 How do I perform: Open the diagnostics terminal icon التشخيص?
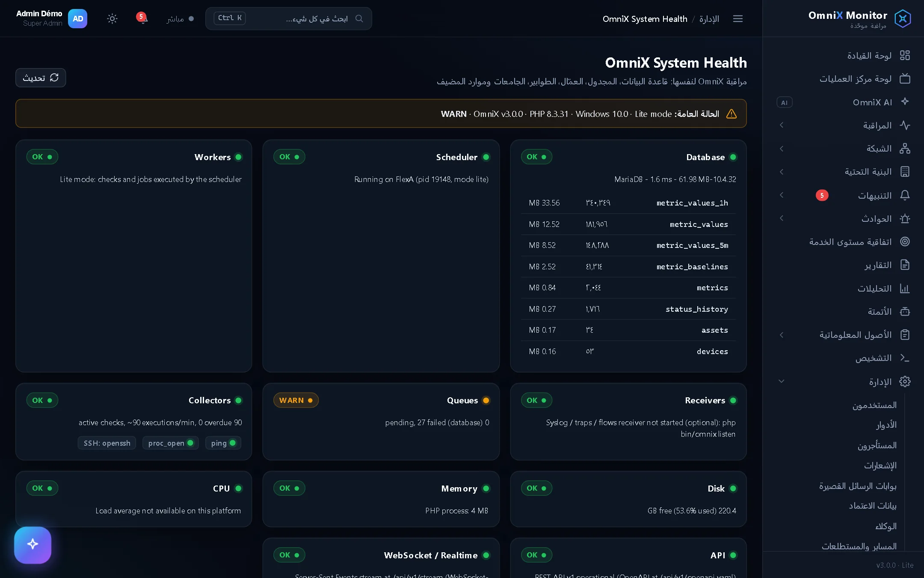(x=905, y=358)
